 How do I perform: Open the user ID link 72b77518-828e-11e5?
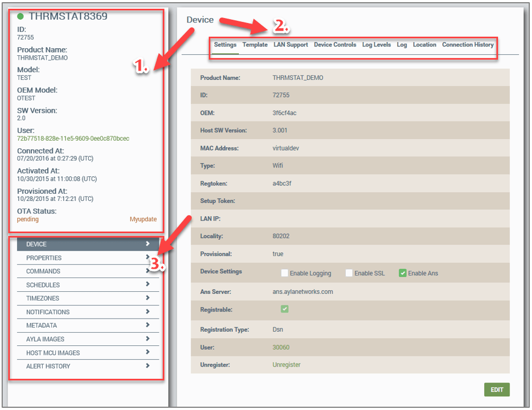[73, 138]
